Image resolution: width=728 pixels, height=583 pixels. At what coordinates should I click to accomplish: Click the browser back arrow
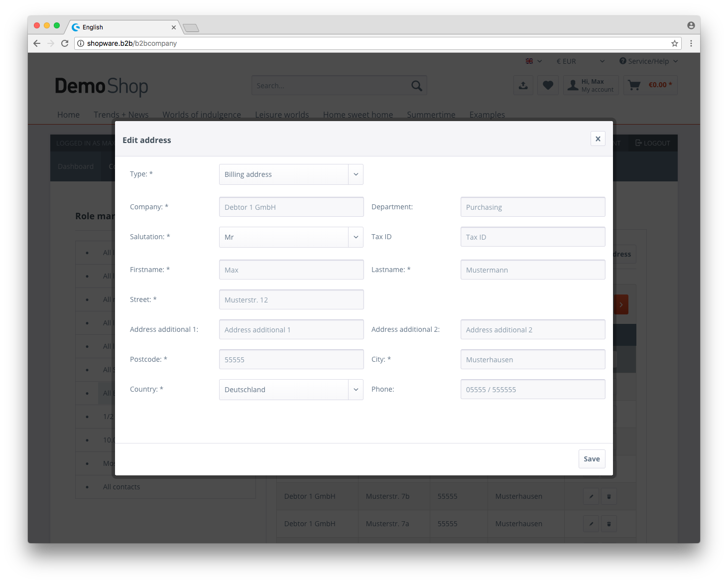[37, 43]
